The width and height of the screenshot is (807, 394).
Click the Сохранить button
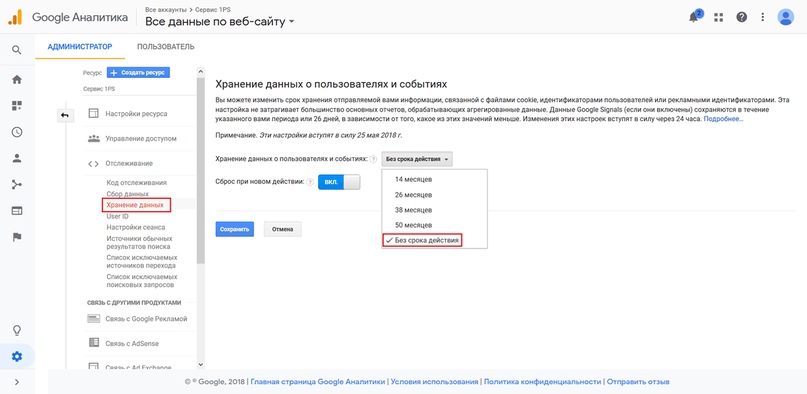(235, 229)
